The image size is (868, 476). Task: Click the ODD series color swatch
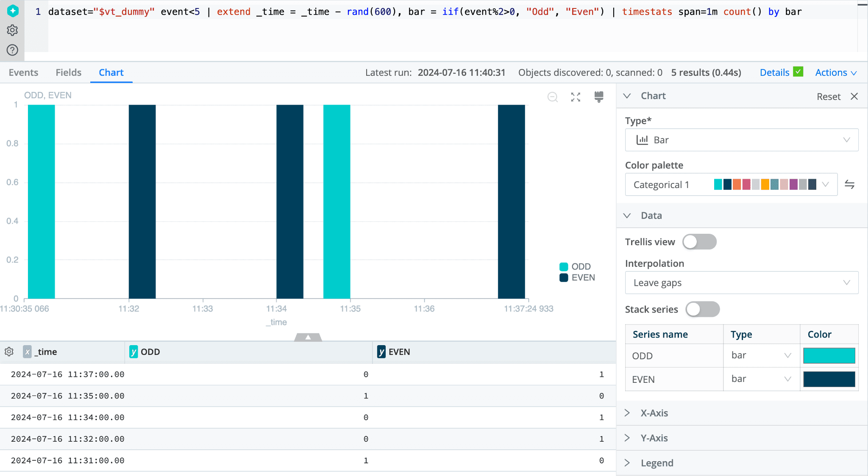click(x=829, y=356)
